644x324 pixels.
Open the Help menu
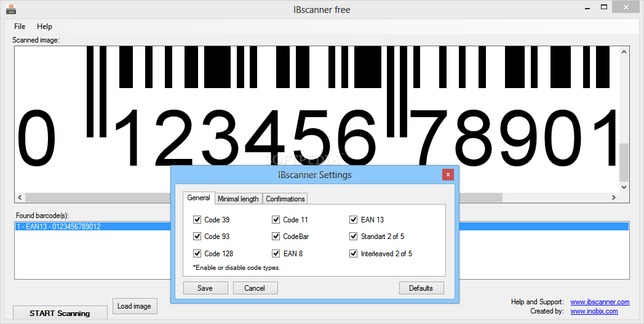(44, 26)
